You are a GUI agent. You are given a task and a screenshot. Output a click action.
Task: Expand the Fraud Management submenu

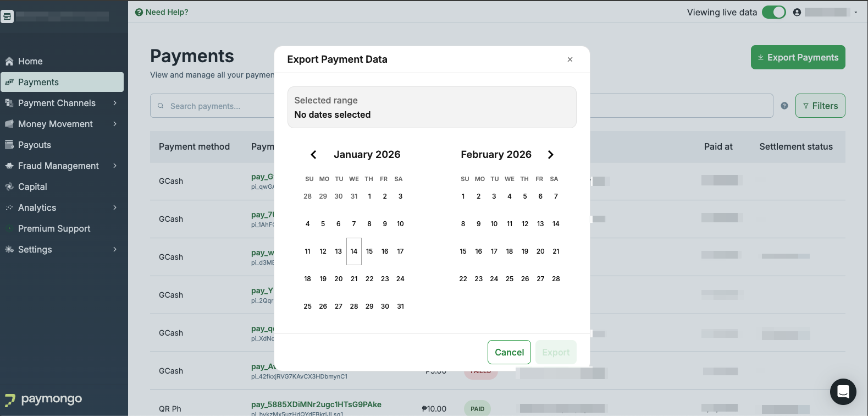coord(115,166)
